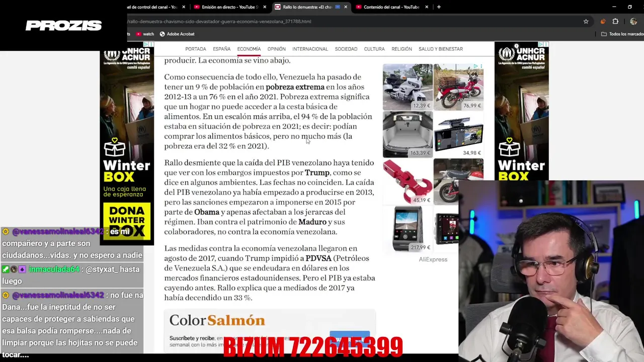Click the 'BIZUM 722645399' overlay text
The image size is (644, 362).
[313, 347]
